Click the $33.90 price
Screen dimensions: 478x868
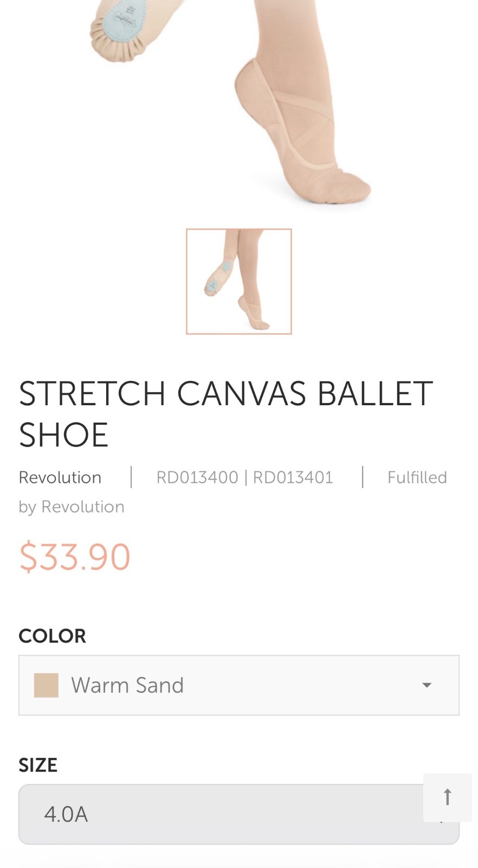[75, 557]
